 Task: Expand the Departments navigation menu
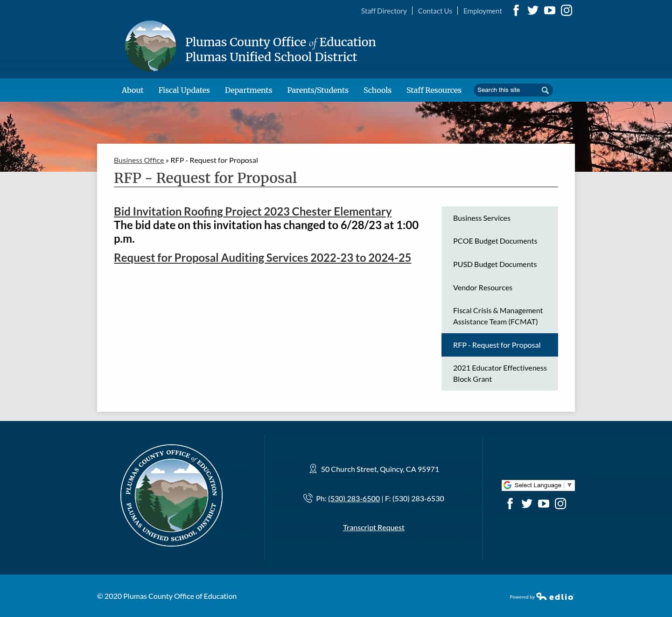(x=248, y=90)
